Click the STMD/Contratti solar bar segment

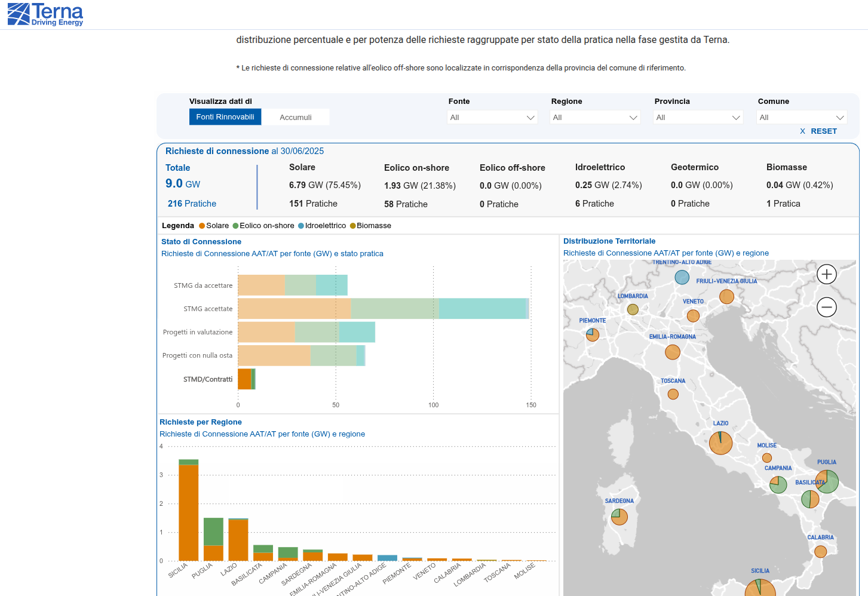point(244,379)
